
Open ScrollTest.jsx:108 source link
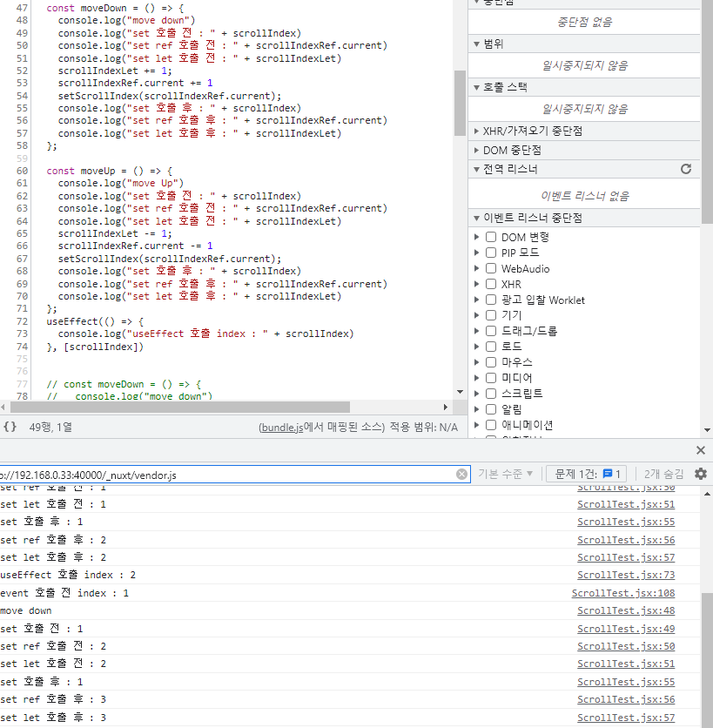pyautogui.click(x=623, y=593)
